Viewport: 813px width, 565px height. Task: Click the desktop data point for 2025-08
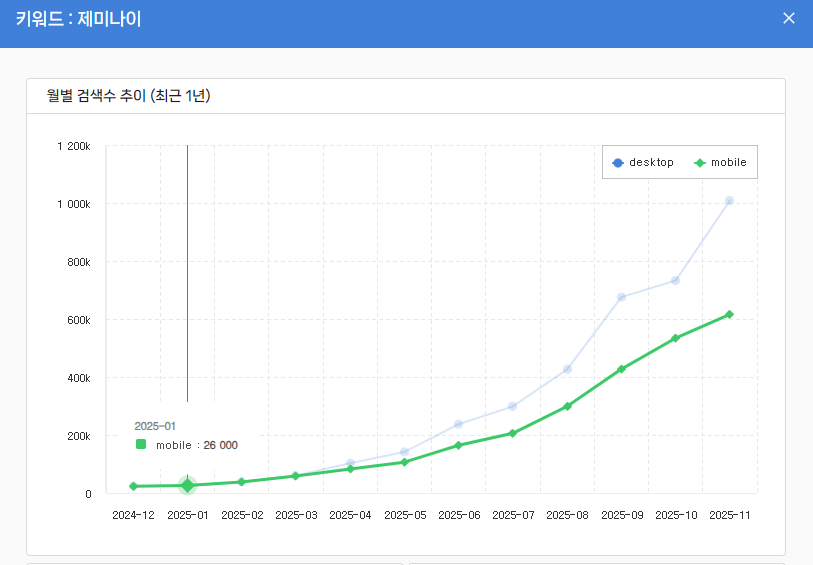pyautogui.click(x=567, y=369)
